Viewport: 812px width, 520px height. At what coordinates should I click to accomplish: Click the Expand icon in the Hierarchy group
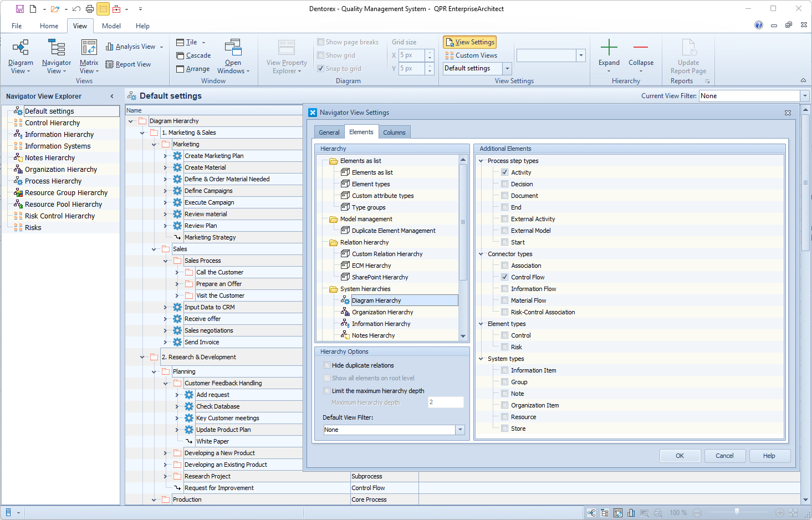tap(609, 54)
